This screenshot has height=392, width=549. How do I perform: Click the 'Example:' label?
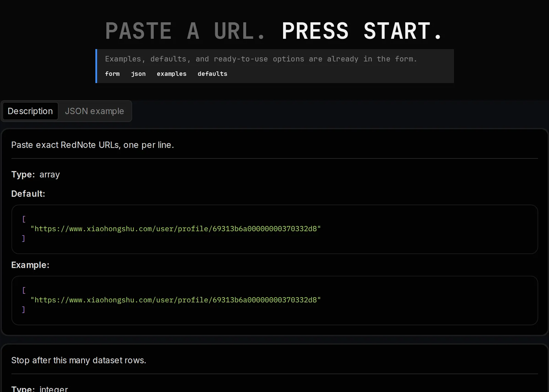coord(30,265)
